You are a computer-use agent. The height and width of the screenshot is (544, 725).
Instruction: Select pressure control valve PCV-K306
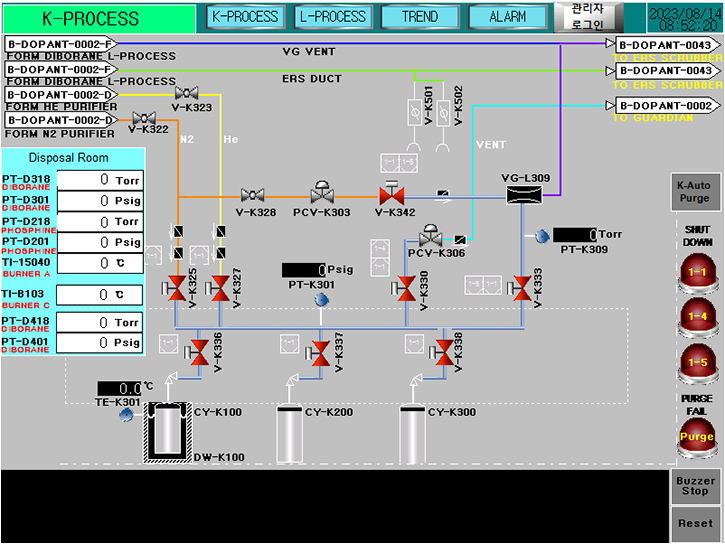point(430,236)
